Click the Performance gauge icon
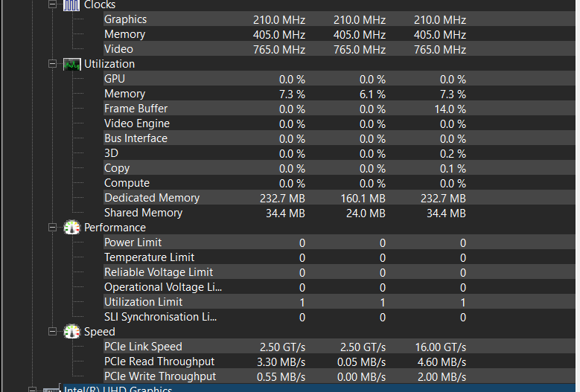This screenshot has height=392, width=580. 71,228
